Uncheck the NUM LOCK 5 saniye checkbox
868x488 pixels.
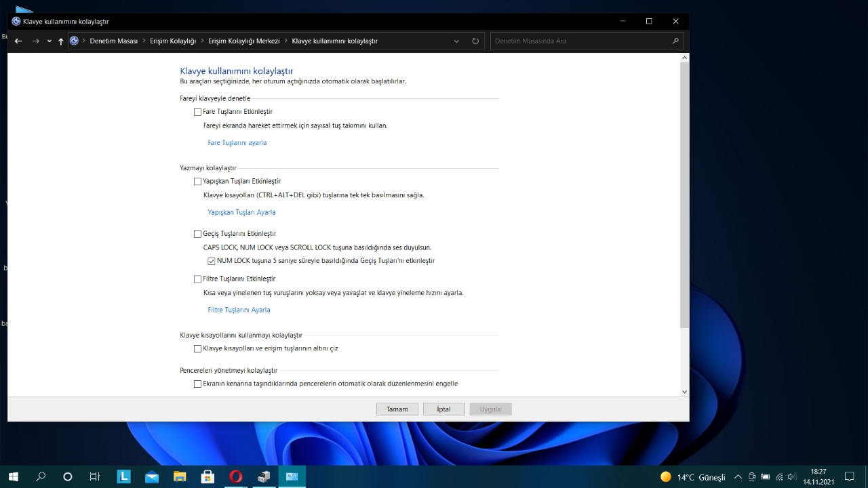(x=212, y=261)
